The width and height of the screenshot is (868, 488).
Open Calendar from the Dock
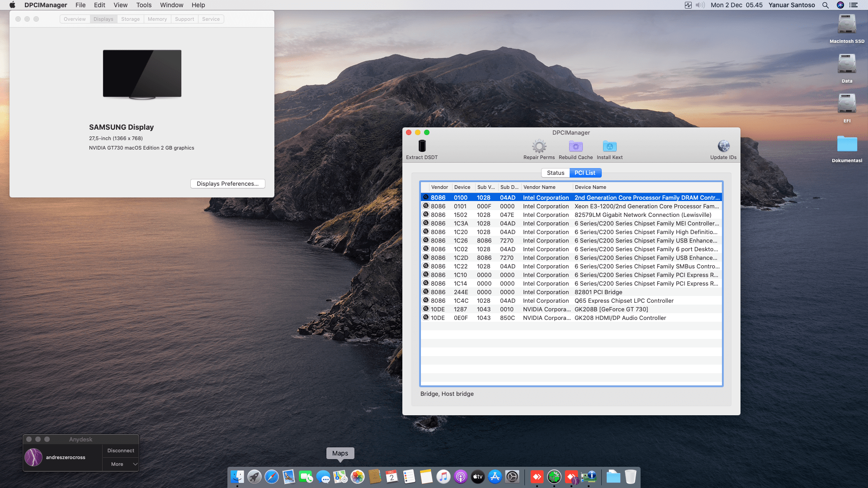392,477
